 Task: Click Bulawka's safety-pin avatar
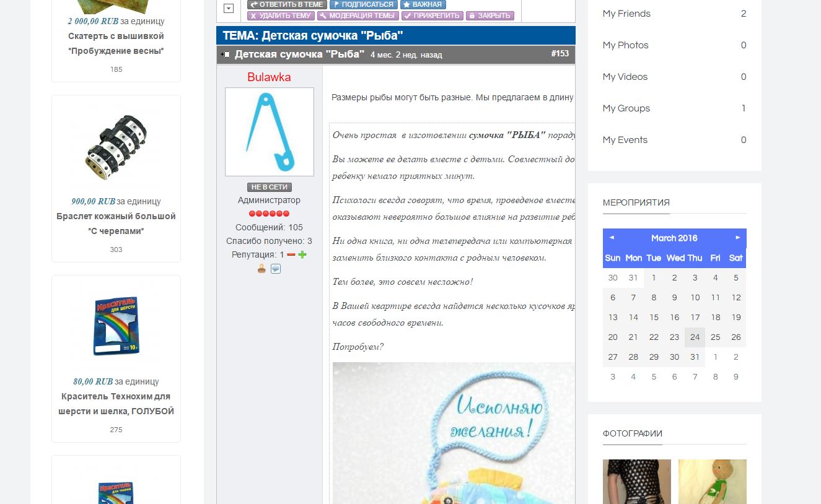point(270,132)
